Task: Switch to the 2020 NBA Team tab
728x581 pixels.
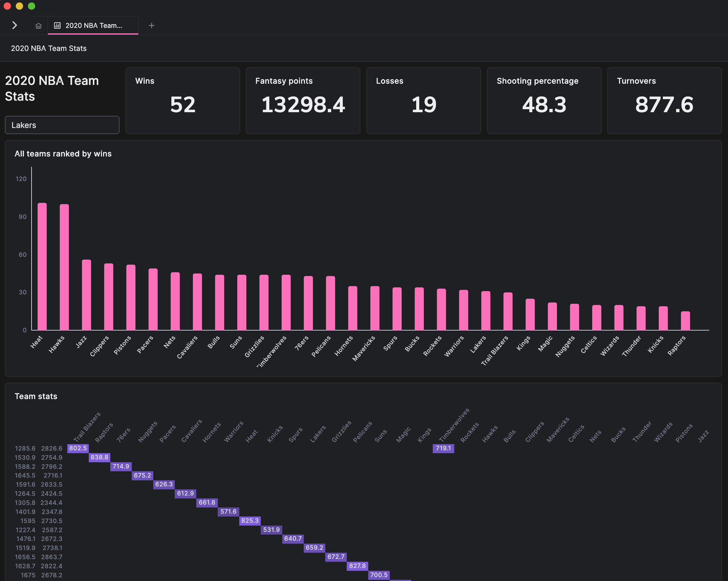Action: coord(93,26)
